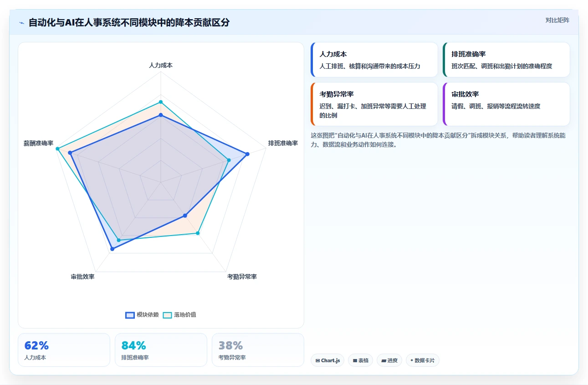
Task: Click teal data point on 人力成本 axis
Action: [161, 102]
